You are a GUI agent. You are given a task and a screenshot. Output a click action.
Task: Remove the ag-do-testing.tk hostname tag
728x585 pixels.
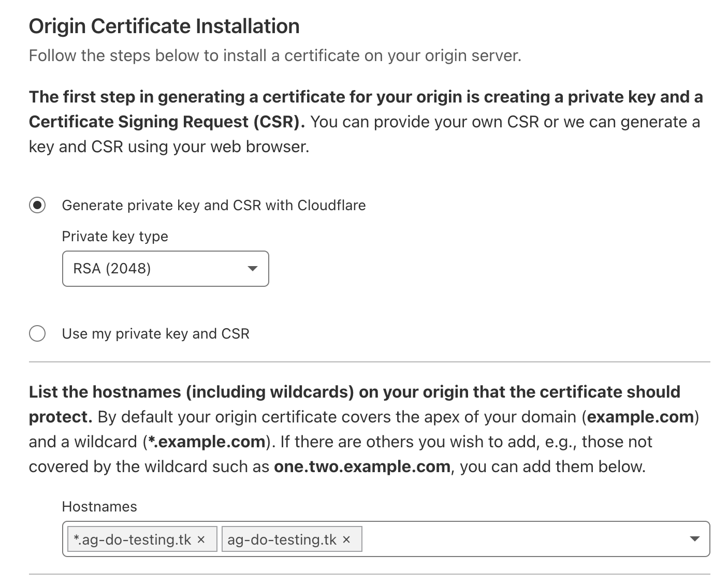[x=346, y=539]
